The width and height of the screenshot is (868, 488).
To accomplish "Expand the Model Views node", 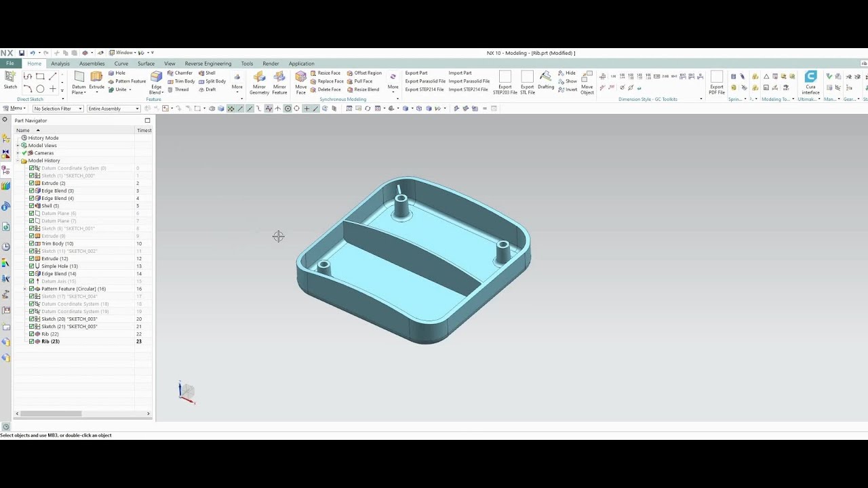I will click(18, 145).
